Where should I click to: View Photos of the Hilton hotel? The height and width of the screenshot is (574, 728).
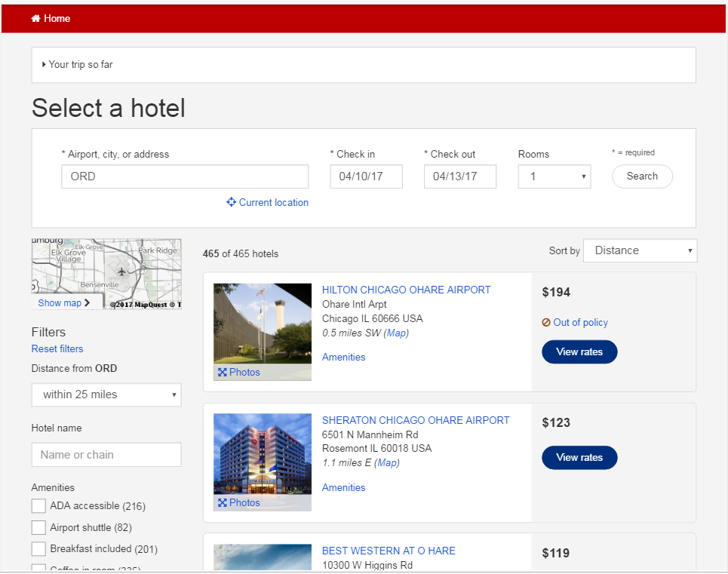244,372
